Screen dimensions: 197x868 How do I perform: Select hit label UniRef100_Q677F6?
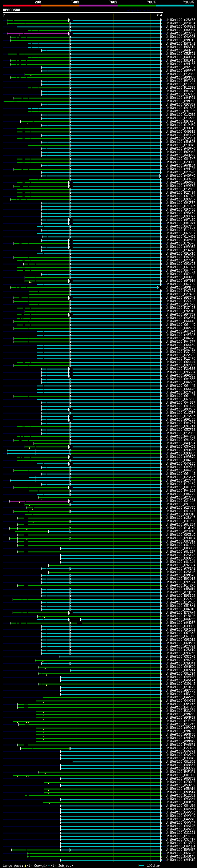coord(180,399)
